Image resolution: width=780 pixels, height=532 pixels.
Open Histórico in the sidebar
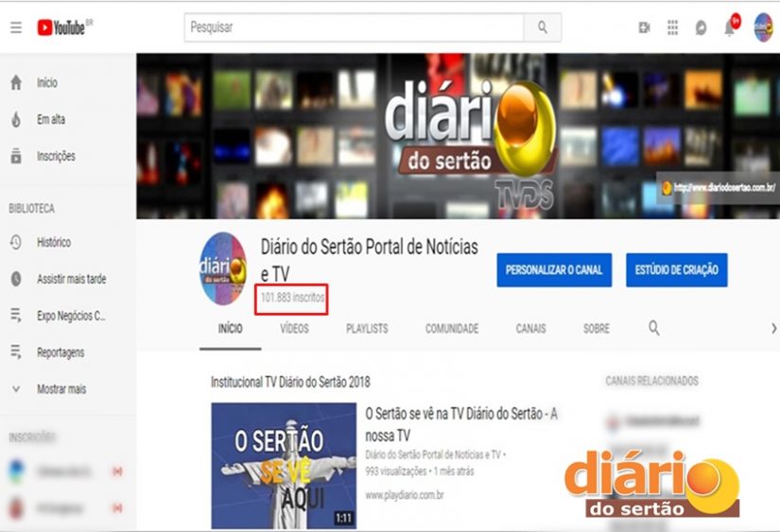pyautogui.click(x=54, y=243)
